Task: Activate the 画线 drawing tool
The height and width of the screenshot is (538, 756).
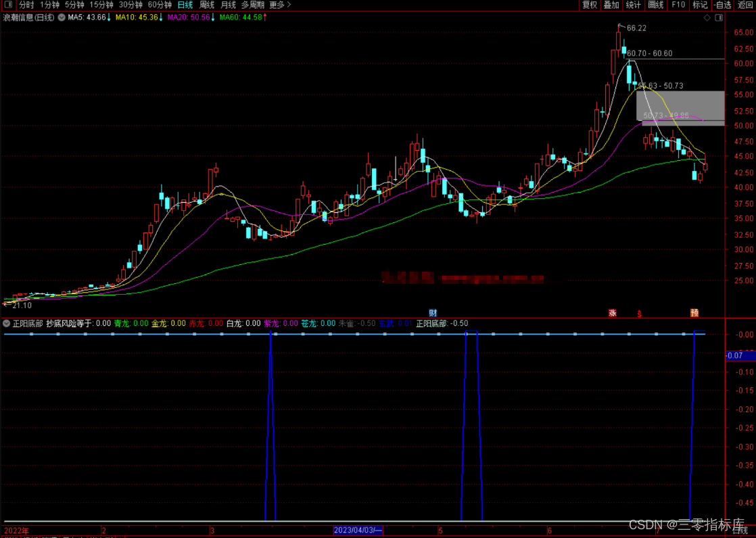Action: 656,5
